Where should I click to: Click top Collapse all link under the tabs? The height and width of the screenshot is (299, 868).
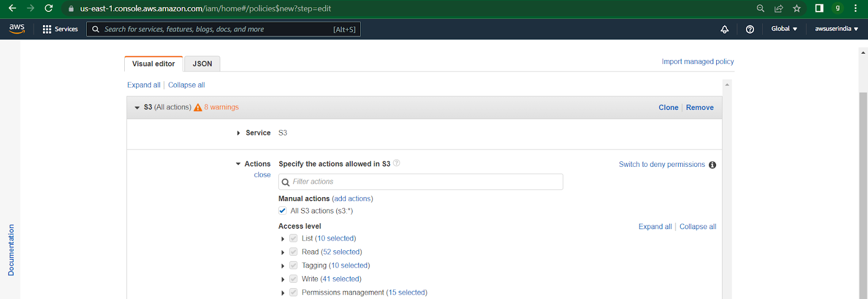[x=186, y=85]
